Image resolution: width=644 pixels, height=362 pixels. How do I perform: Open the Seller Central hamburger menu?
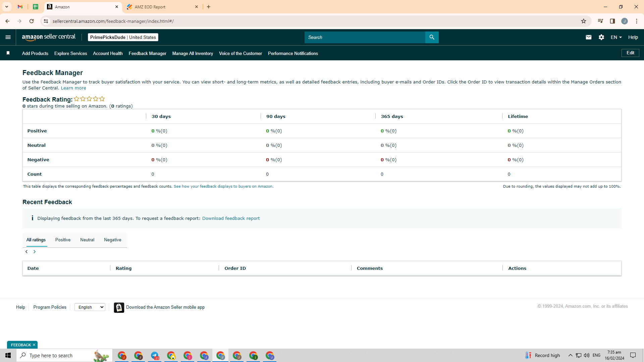point(8,37)
